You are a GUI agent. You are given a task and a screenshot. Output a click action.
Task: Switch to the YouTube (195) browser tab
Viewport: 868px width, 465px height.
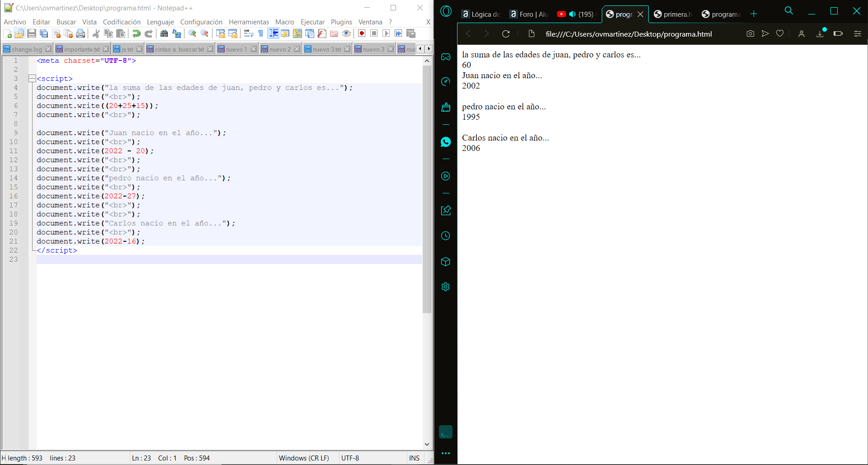click(x=576, y=14)
